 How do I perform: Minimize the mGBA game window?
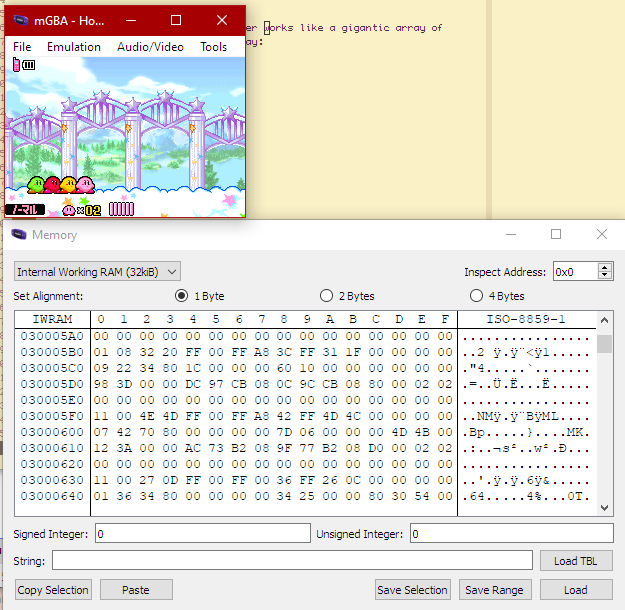[x=131, y=20]
